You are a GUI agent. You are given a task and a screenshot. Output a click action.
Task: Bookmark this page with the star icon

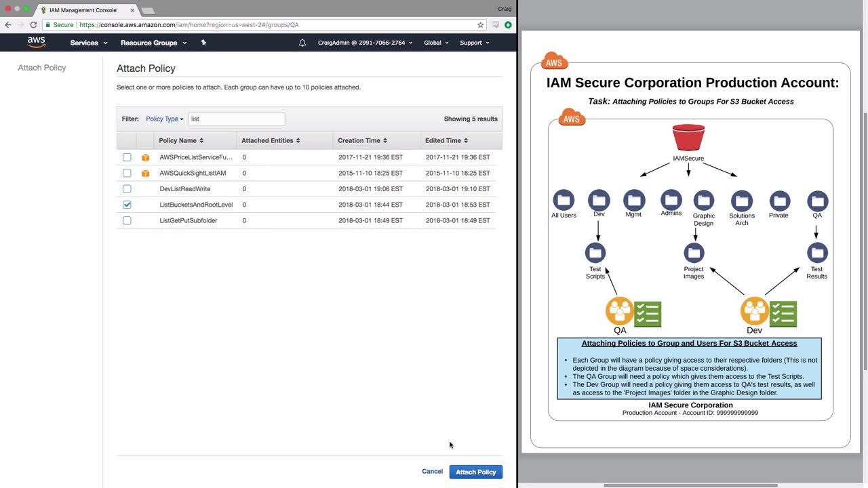click(x=481, y=24)
